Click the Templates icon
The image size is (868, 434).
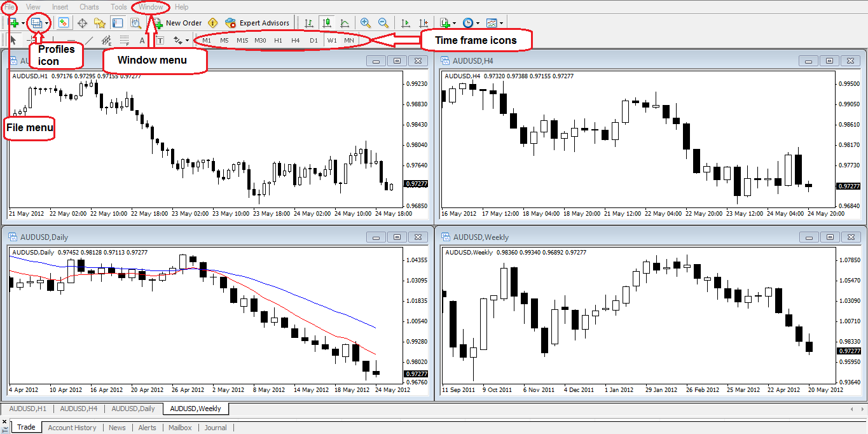tap(492, 23)
